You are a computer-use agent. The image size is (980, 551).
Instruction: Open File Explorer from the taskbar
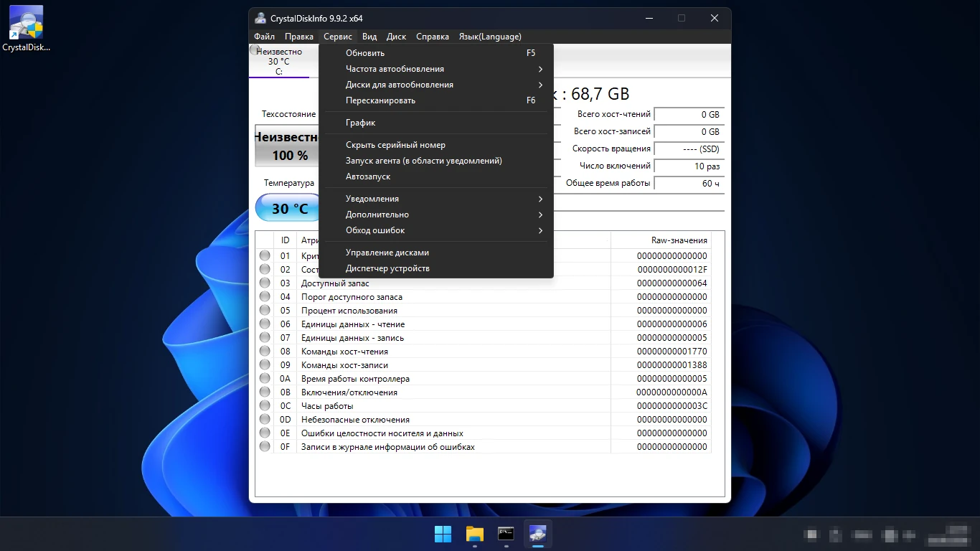(475, 534)
